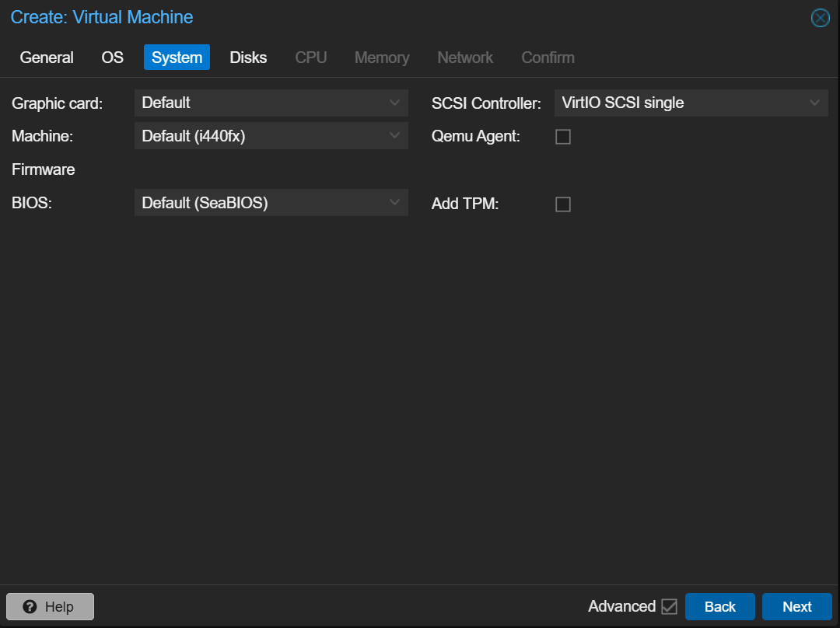Tick the Add TPM checkbox

563,204
